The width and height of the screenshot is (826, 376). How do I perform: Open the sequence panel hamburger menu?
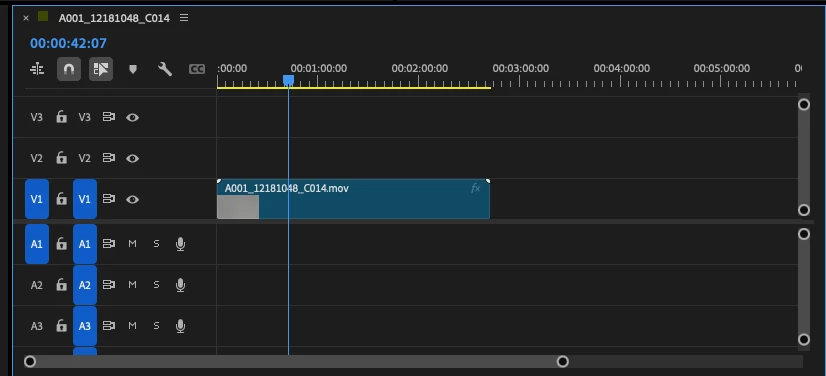pos(184,18)
